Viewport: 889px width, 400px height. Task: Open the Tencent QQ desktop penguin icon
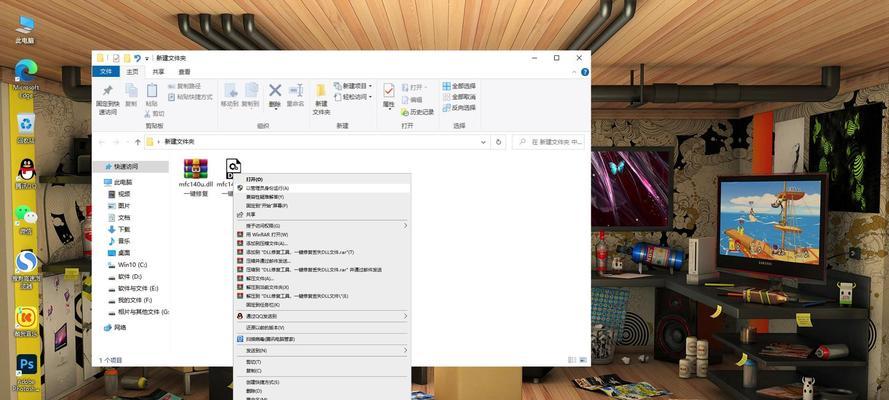coord(26,174)
